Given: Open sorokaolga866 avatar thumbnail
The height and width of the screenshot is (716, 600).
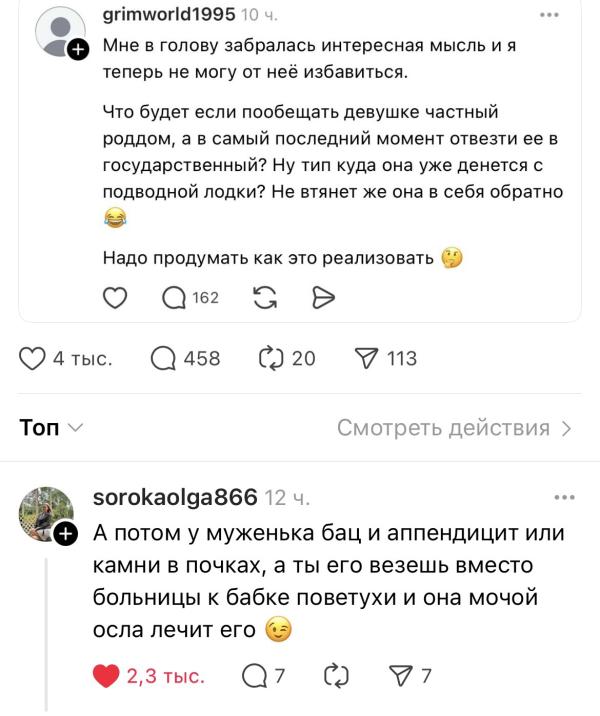Looking at the screenshot, I should (x=46, y=513).
